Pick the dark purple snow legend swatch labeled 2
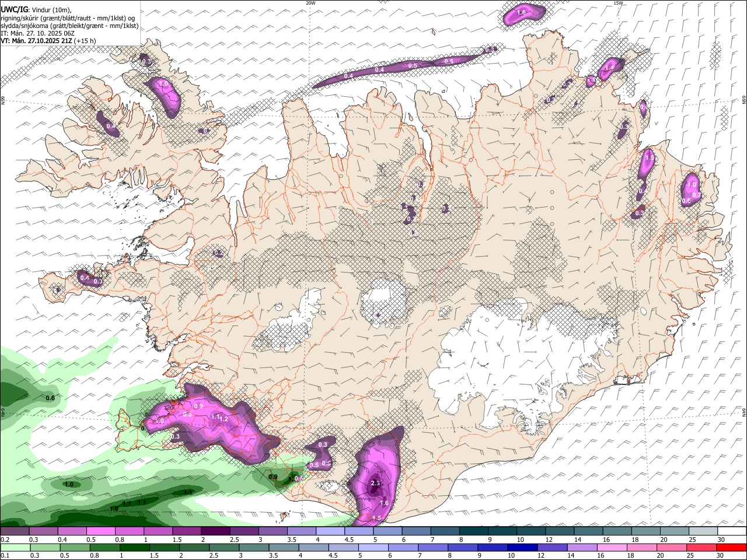 pyautogui.click(x=215, y=531)
